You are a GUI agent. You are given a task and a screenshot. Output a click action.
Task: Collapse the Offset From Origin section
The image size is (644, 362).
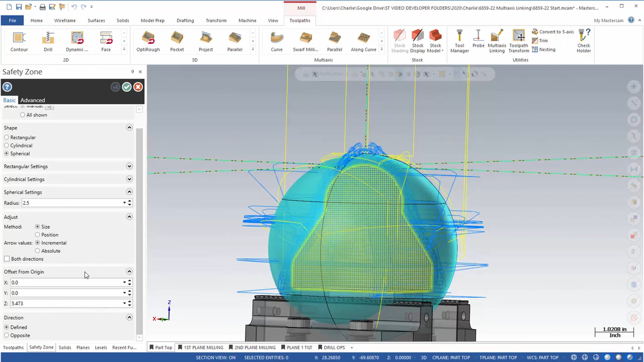pyautogui.click(x=129, y=271)
